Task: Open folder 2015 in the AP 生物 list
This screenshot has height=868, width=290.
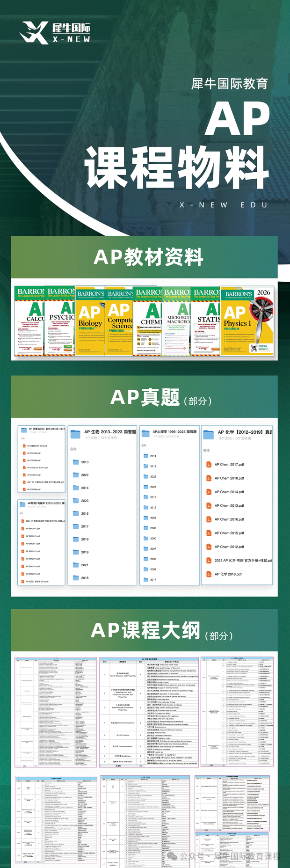Action: [81, 513]
